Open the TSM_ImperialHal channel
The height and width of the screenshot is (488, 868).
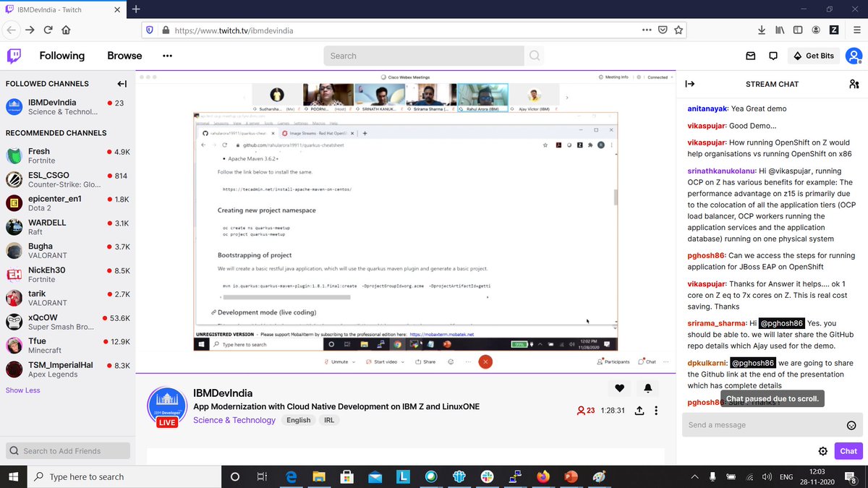tap(68, 369)
